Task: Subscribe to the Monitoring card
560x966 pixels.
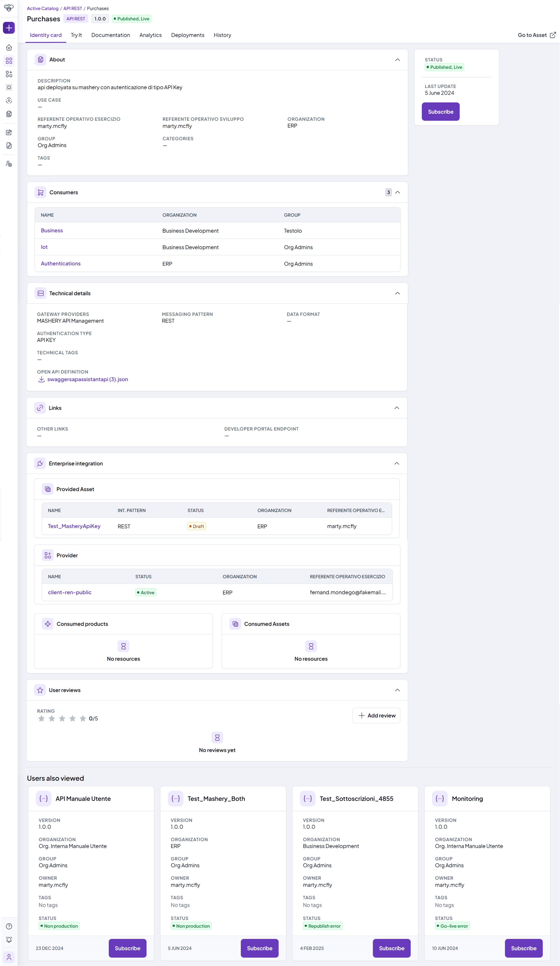Action: [524, 948]
